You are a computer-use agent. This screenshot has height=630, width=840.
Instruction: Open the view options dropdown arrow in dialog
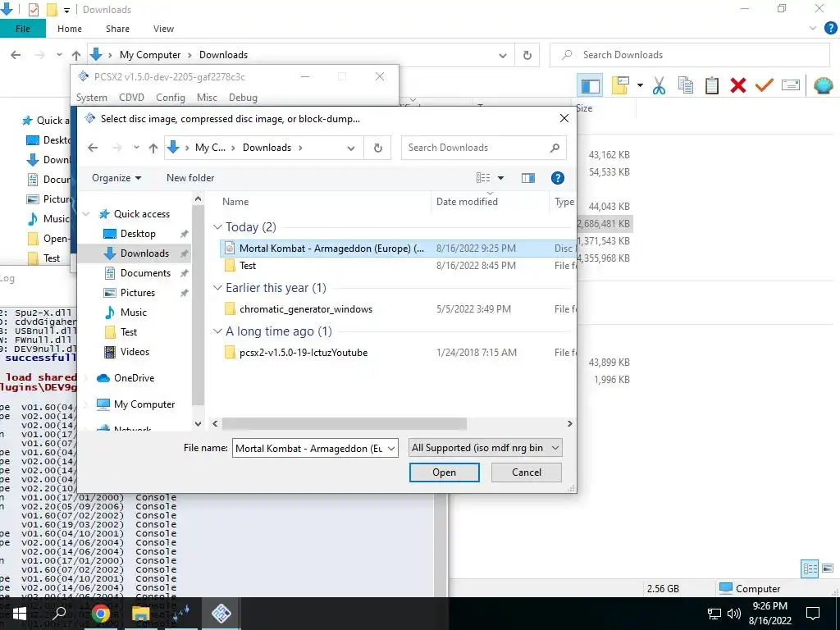(x=500, y=178)
